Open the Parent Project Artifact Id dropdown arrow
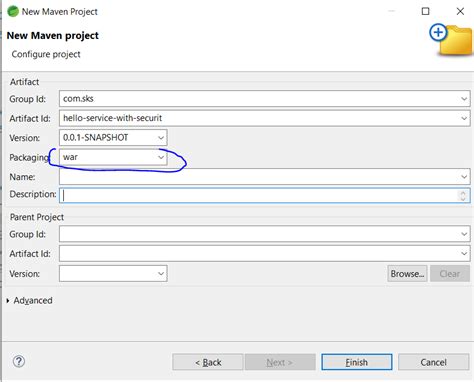This screenshot has height=382, width=474. coord(464,254)
